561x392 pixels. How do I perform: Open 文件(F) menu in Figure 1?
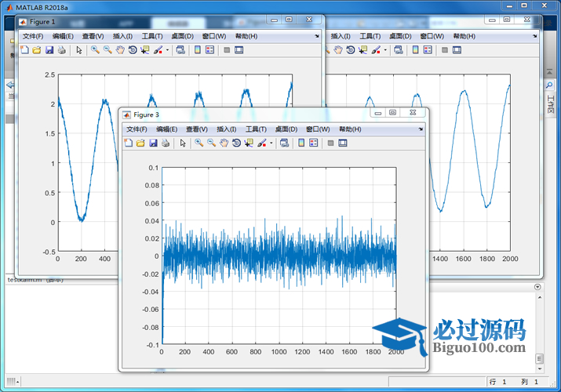click(34, 36)
